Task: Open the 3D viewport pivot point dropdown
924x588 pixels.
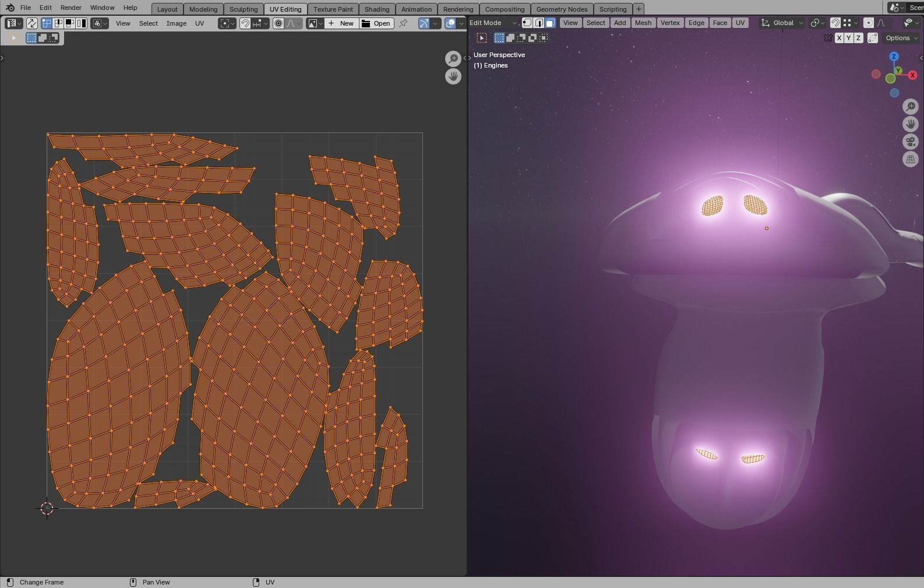Action: [817, 23]
